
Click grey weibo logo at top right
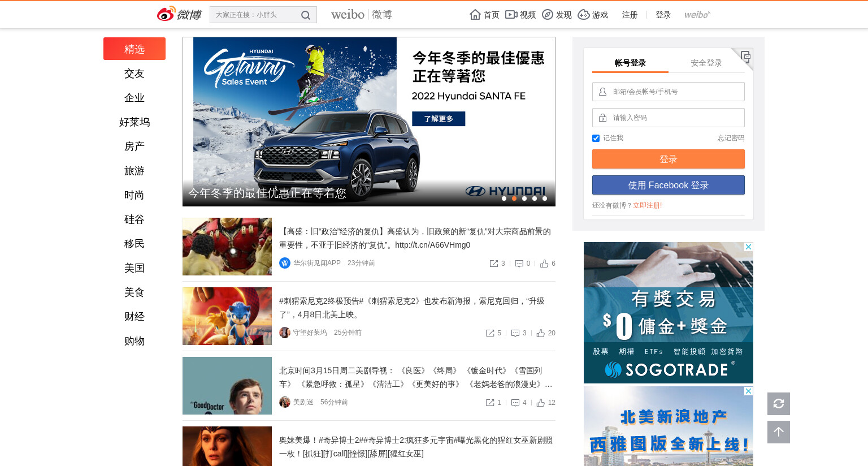[x=697, y=15]
